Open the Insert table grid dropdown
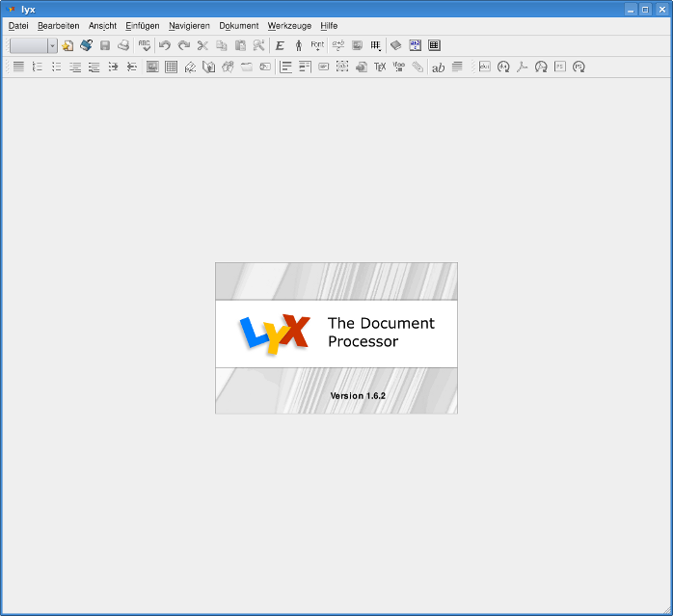This screenshot has height=616, width=673. [x=376, y=45]
